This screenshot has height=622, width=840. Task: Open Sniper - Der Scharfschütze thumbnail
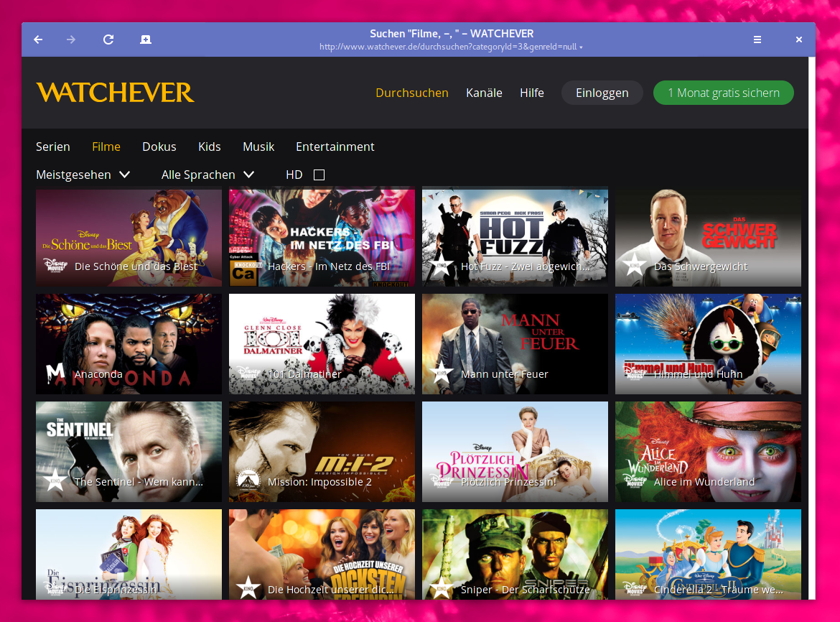pos(515,554)
